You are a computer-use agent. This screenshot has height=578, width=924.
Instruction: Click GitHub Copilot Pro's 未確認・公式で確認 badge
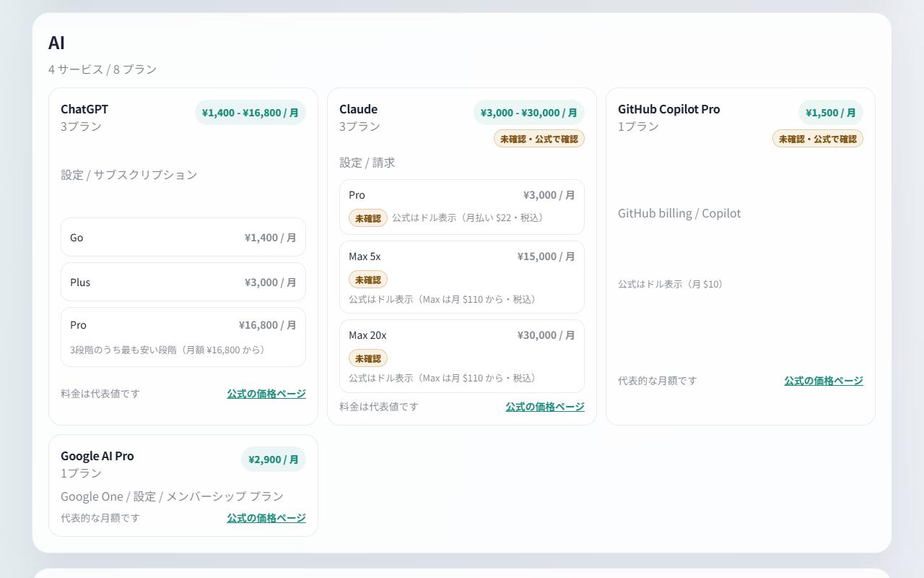pos(818,139)
